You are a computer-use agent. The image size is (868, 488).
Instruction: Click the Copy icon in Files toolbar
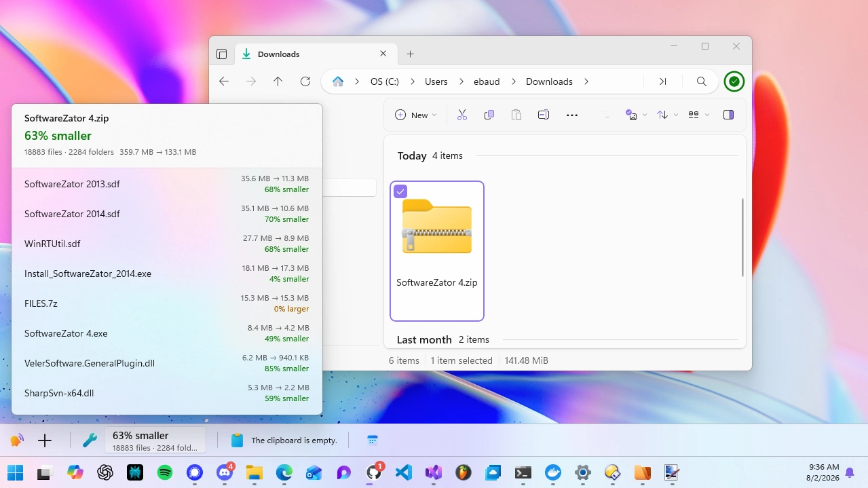point(489,115)
